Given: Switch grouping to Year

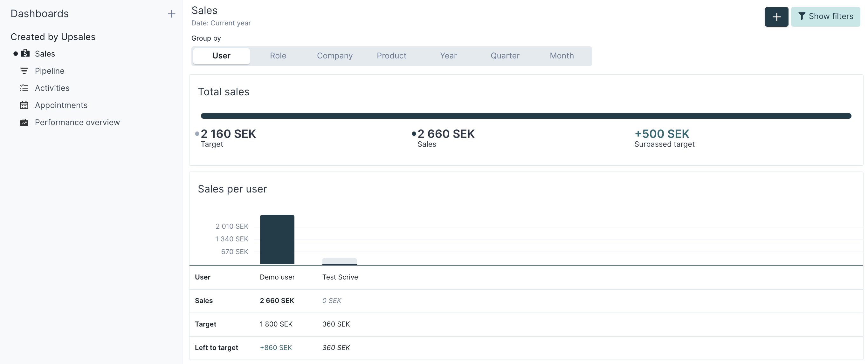Looking at the screenshot, I should [448, 56].
